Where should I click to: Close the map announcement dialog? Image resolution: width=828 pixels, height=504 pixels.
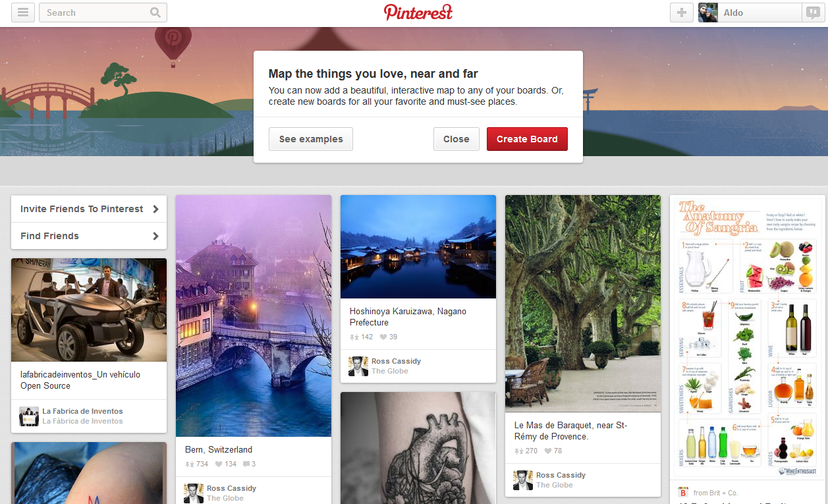point(456,139)
